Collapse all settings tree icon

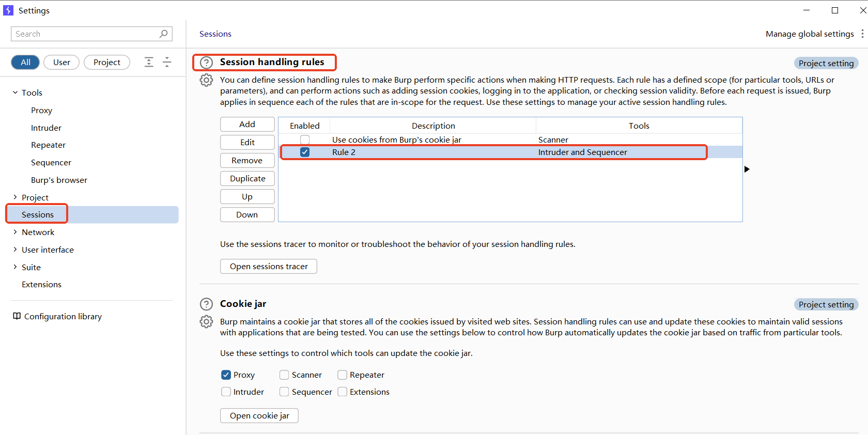[x=167, y=62]
